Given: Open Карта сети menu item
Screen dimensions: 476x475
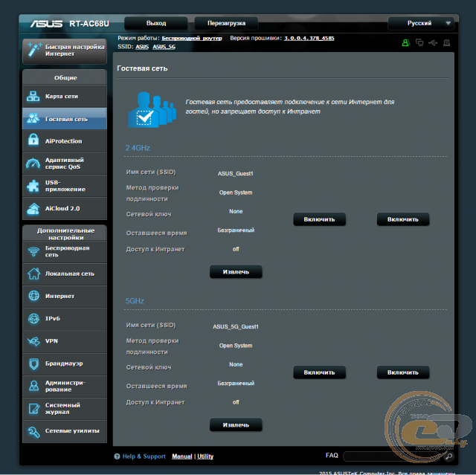Looking at the screenshot, I should (x=65, y=97).
